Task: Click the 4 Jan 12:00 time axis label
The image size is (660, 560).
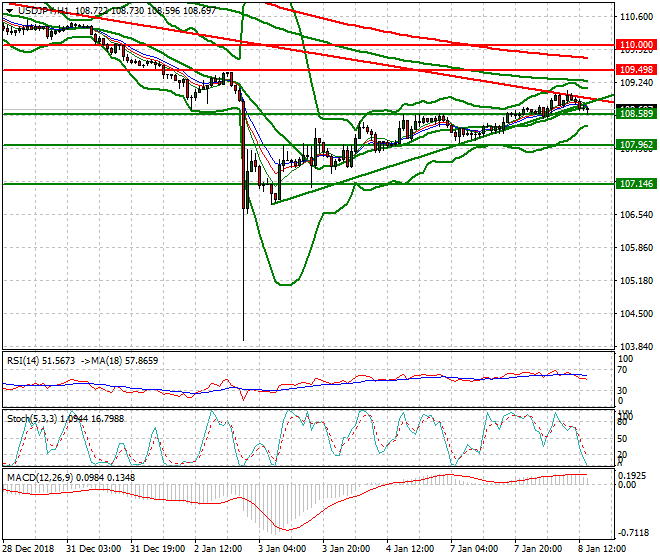Action: [x=410, y=549]
